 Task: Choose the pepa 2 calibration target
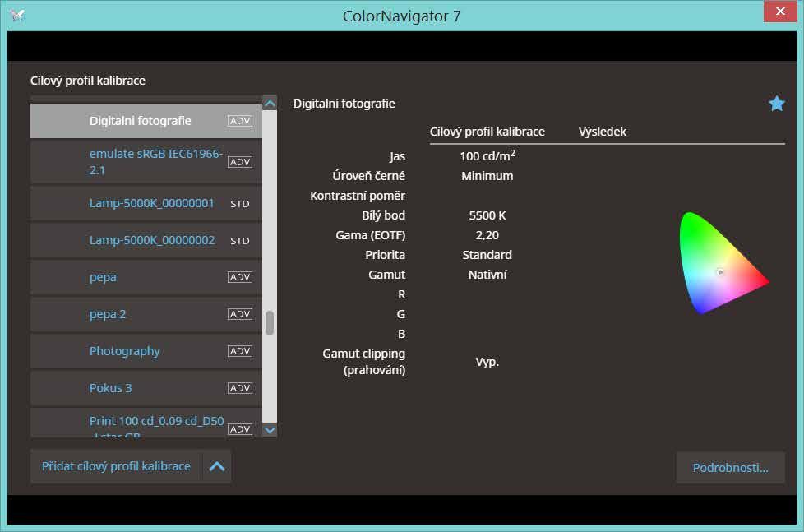coord(146,314)
